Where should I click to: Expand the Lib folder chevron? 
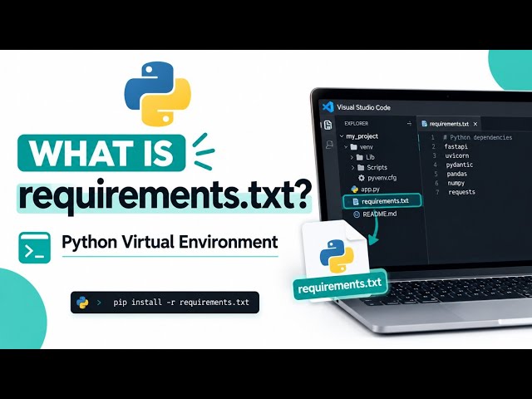click(x=352, y=157)
